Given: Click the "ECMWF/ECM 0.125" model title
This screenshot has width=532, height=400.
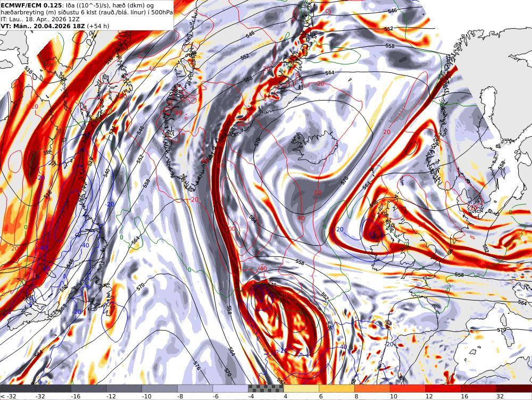Looking at the screenshot, I should [x=31, y=5].
